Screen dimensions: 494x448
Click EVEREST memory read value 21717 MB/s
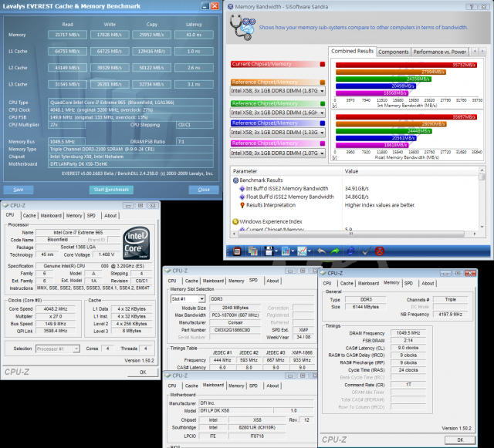(67, 35)
